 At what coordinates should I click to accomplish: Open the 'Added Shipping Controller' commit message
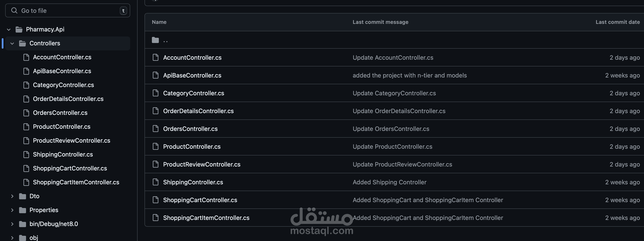(x=389, y=182)
